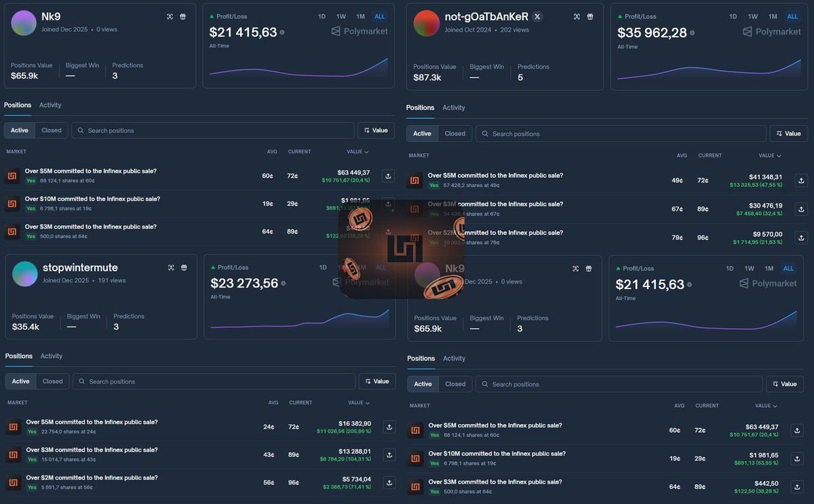Click the $35.4k positions value
The image size is (814, 504).
coord(26,327)
